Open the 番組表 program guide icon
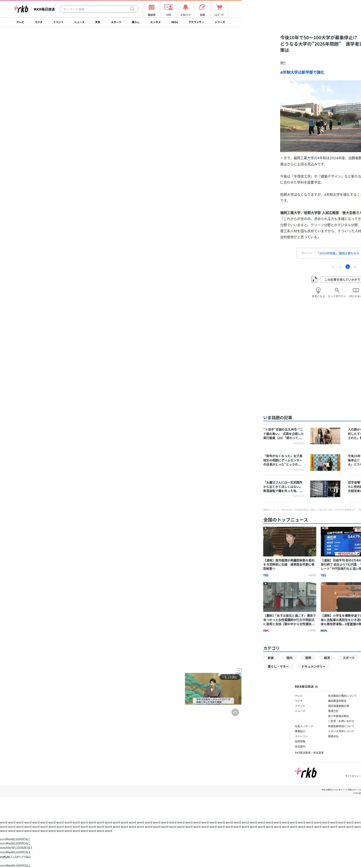 (152, 9)
